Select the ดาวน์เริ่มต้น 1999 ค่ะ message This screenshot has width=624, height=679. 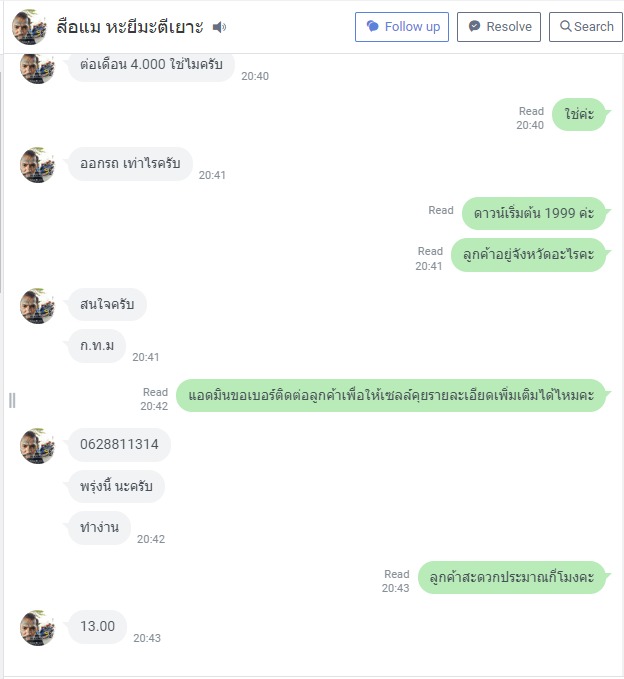click(x=534, y=213)
